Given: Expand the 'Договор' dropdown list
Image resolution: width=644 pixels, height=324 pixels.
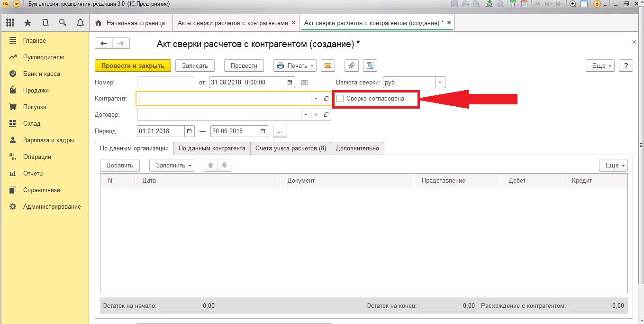Looking at the screenshot, I should (305, 115).
